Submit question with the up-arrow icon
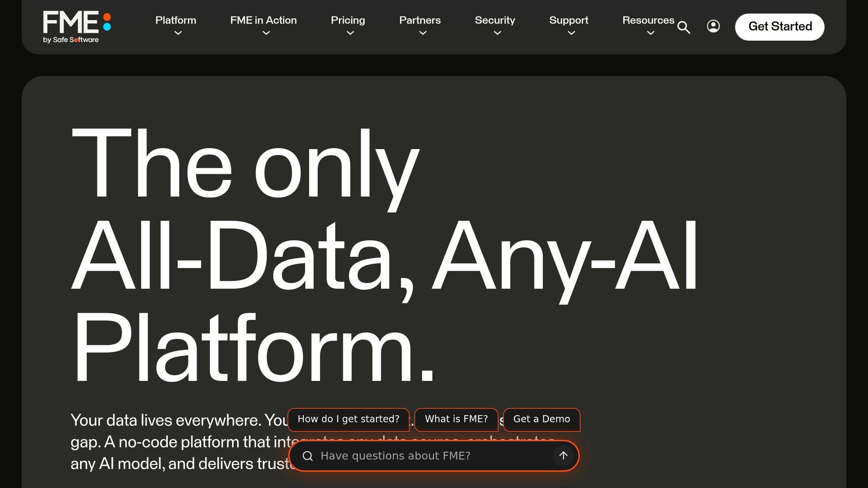 (x=563, y=456)
